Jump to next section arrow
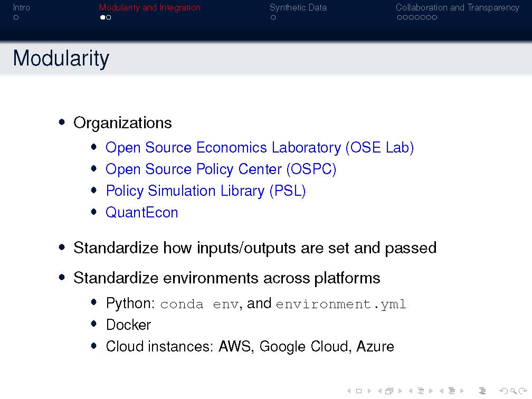This screenshot has height=399, width=532. click(x=462, y=391)
